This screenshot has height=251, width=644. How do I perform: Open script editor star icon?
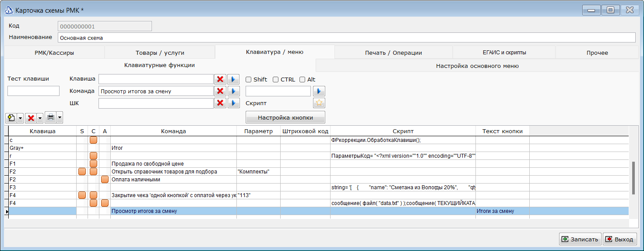319,103
